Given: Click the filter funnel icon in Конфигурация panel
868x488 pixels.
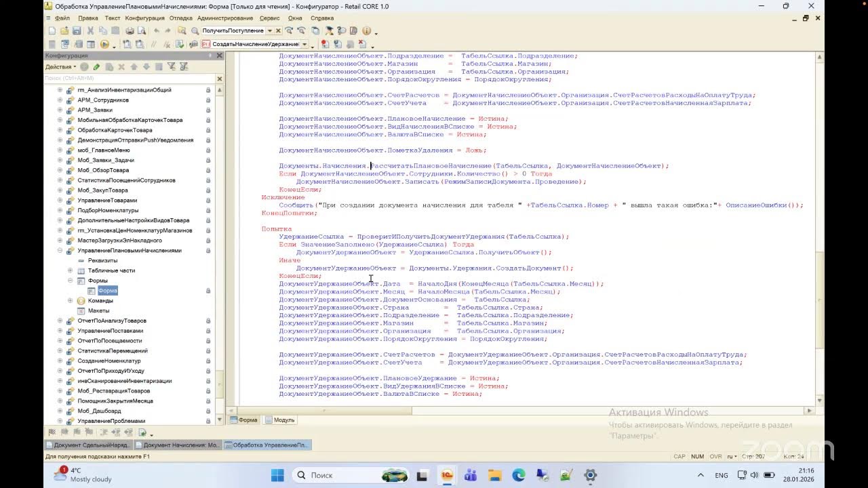Looking at the screenshot, I should click(172, 66).
